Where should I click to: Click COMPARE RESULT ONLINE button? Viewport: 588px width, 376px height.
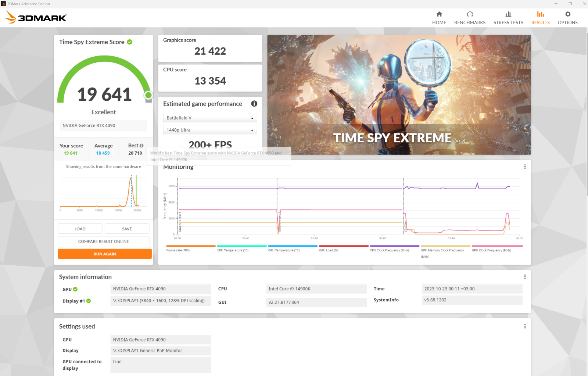click(x=104, y=241)
